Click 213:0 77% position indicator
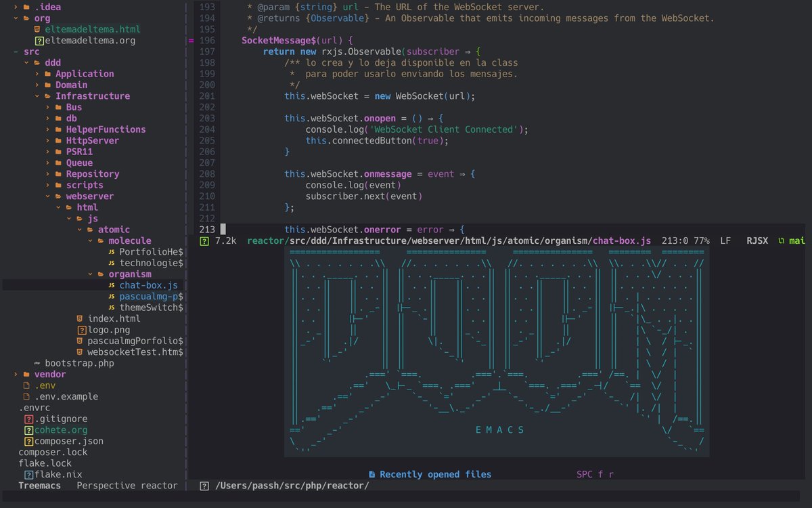 (x=685, y=240)
